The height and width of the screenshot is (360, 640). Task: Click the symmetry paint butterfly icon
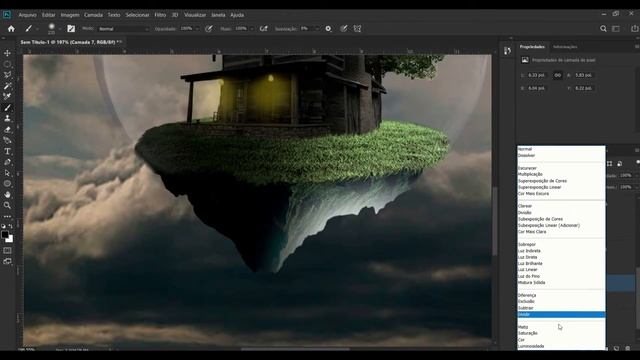coord(358,29)
